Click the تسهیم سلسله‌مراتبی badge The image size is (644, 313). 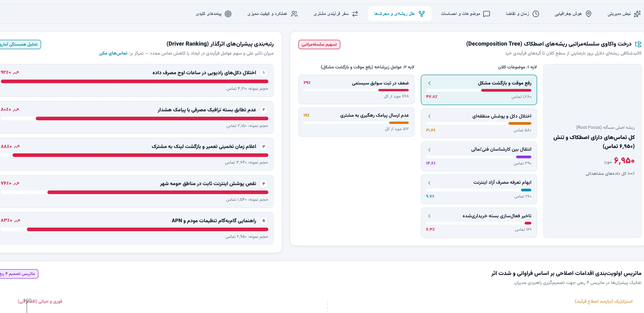pyautogui.click(x=319, y=44)
